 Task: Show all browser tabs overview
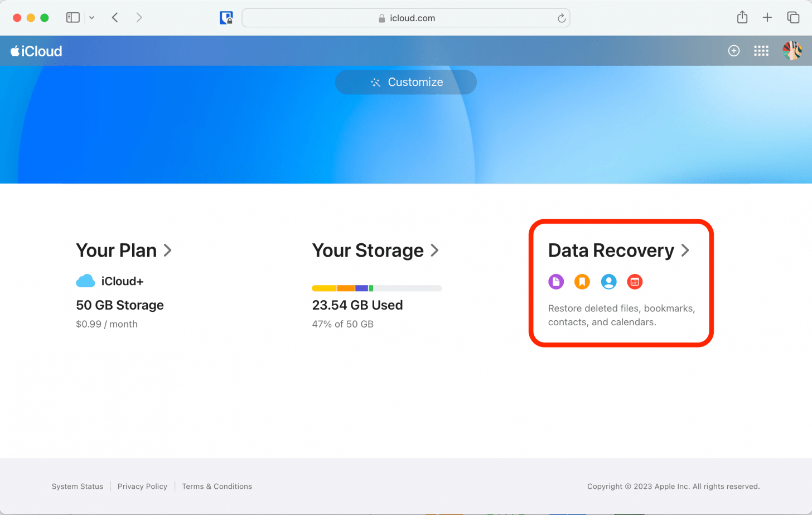click(x=792, y=17)
